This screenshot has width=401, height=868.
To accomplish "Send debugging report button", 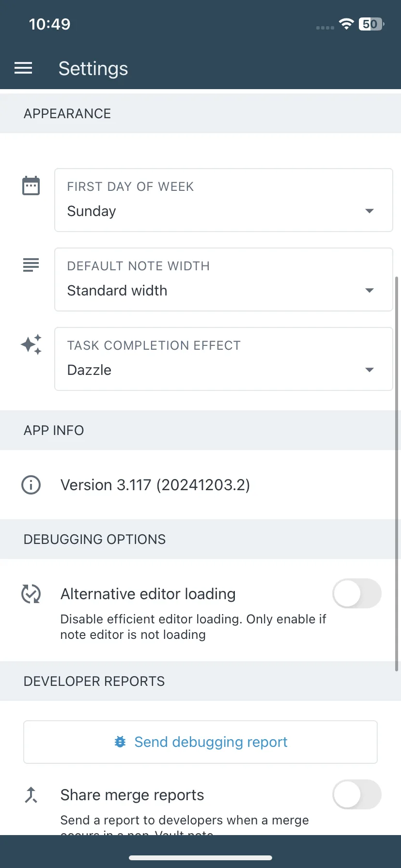I will 200,742.
